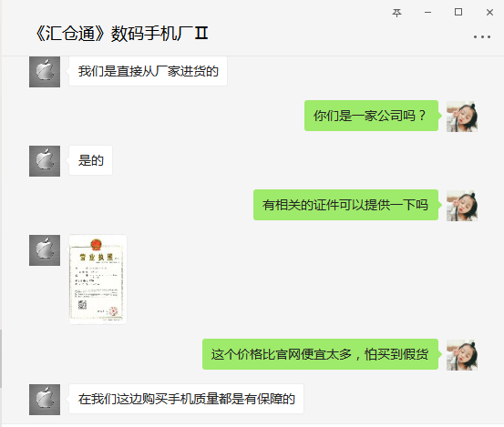Click the scrollbar on the left edge
504x427 pixels.
[x=1, y=358]
